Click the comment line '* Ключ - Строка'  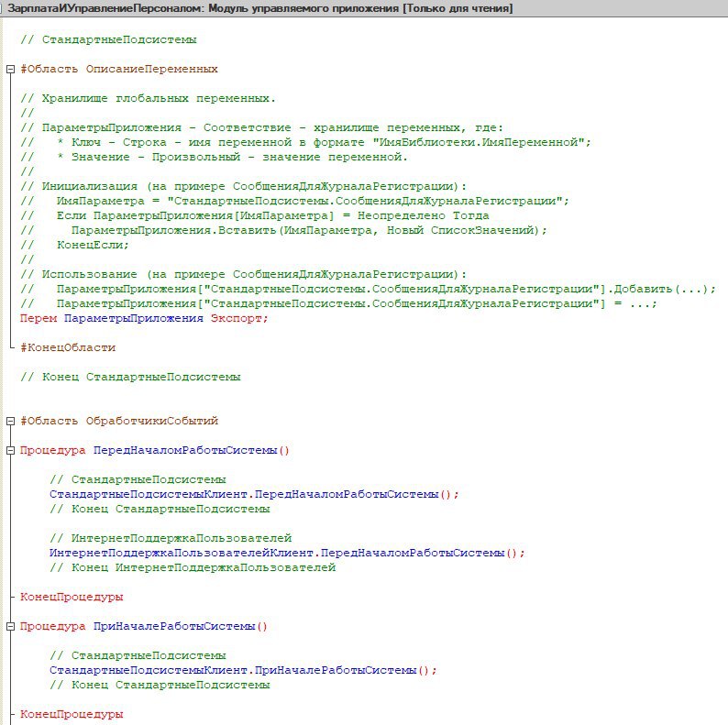click(x=305, y=142)
